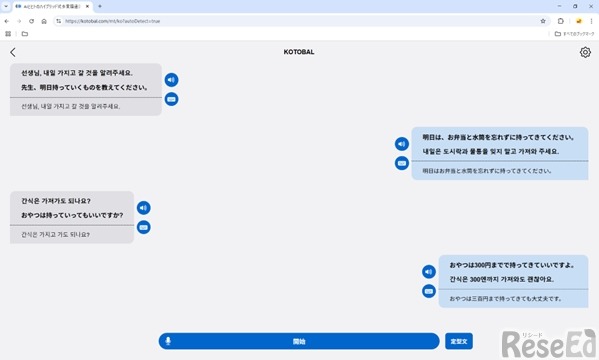Open the browser profile avatar
This screenshot has height=360, width=599.
[x=579, y=21]
